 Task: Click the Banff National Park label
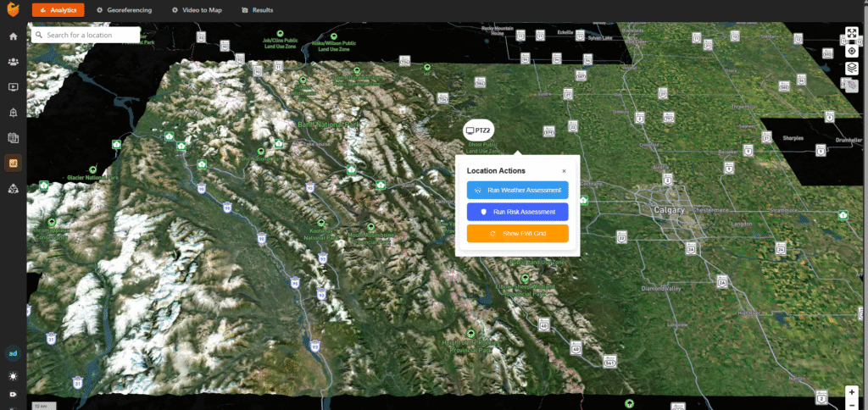329,125
